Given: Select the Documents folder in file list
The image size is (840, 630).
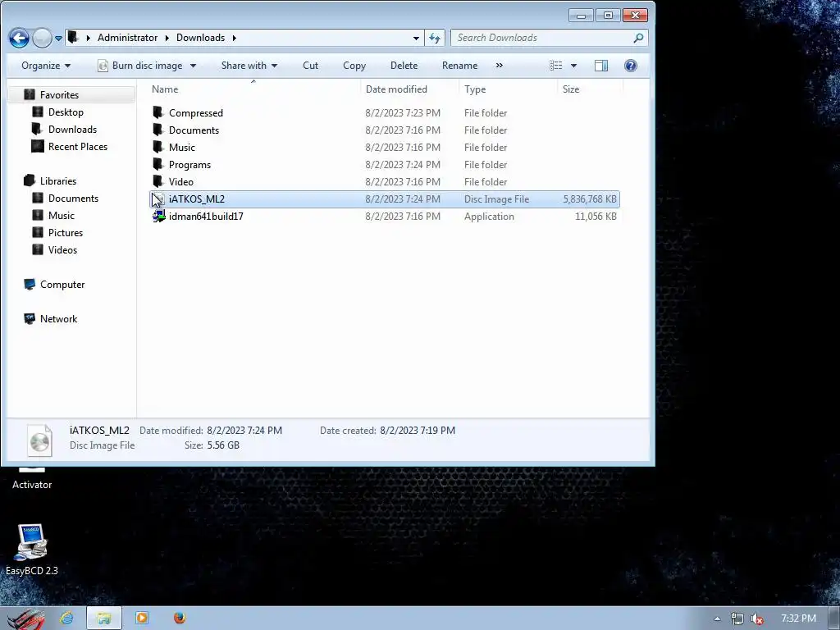Looking at the screenshot, I should [x=385, y=130].
